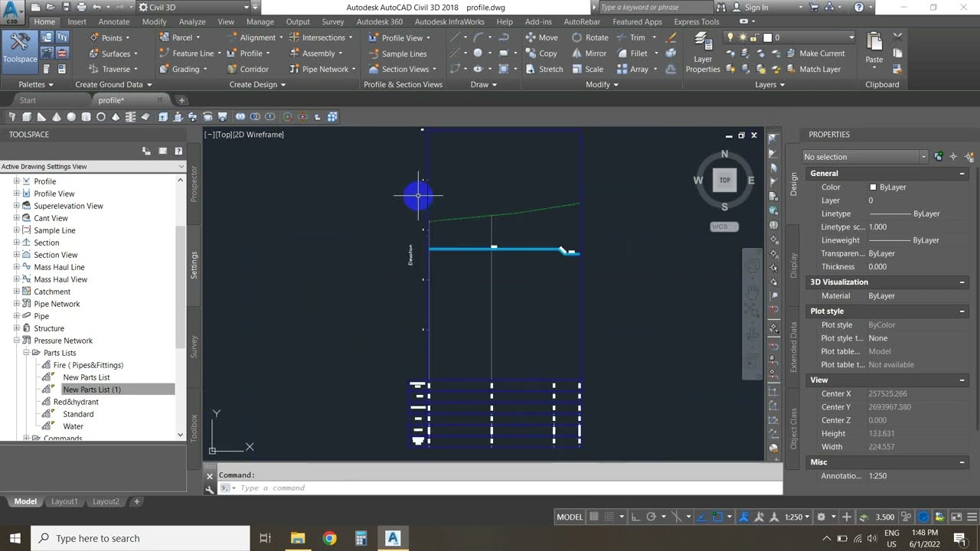Screen dimensions: 980x551
Task: Open Sample Lines tool
Action: pos(397,54)
